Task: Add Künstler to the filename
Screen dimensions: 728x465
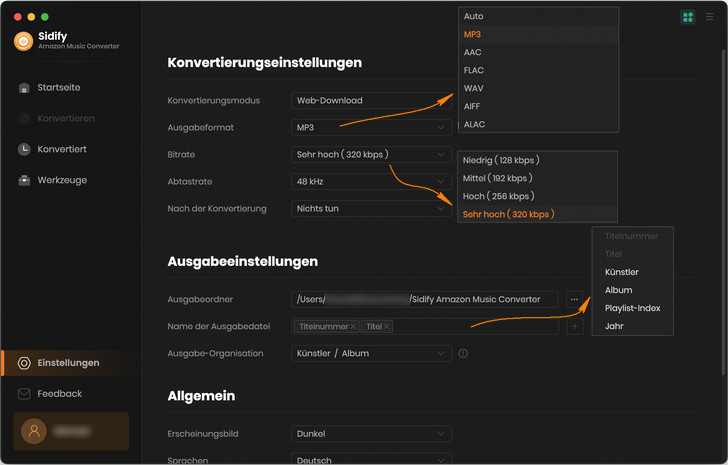Action: click(632, 272)
